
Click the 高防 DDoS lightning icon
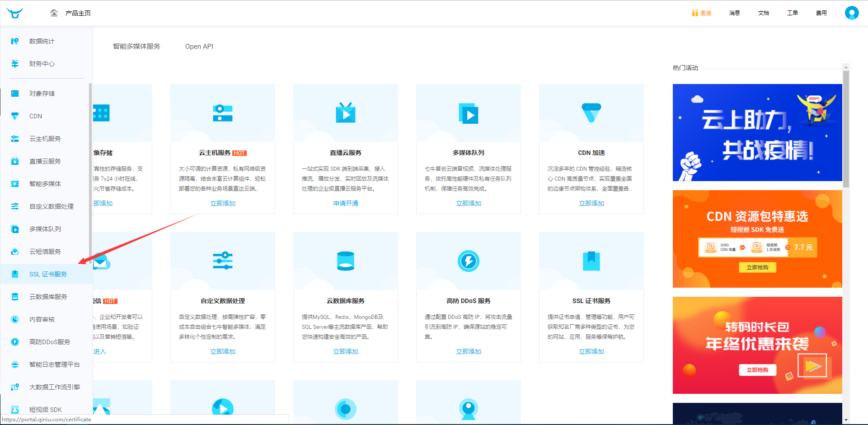pyautogui.click(x=469, y=261)
